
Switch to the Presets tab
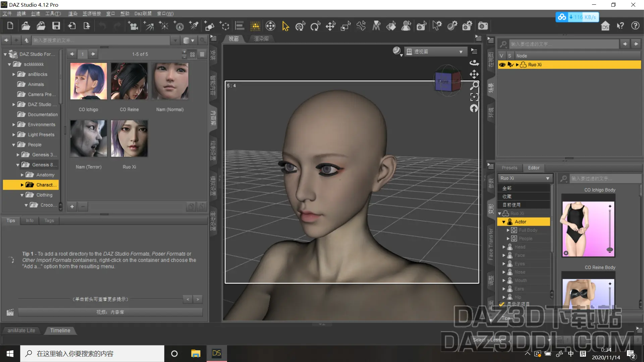509,168
